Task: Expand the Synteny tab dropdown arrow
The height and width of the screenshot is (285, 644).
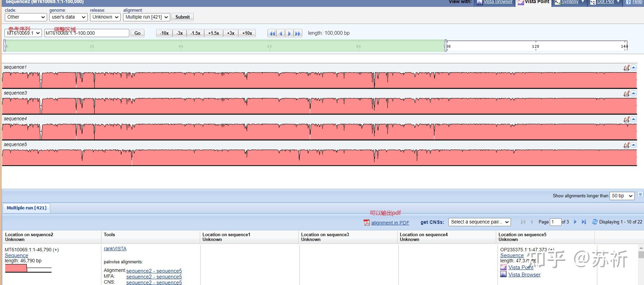Action: 583,2
